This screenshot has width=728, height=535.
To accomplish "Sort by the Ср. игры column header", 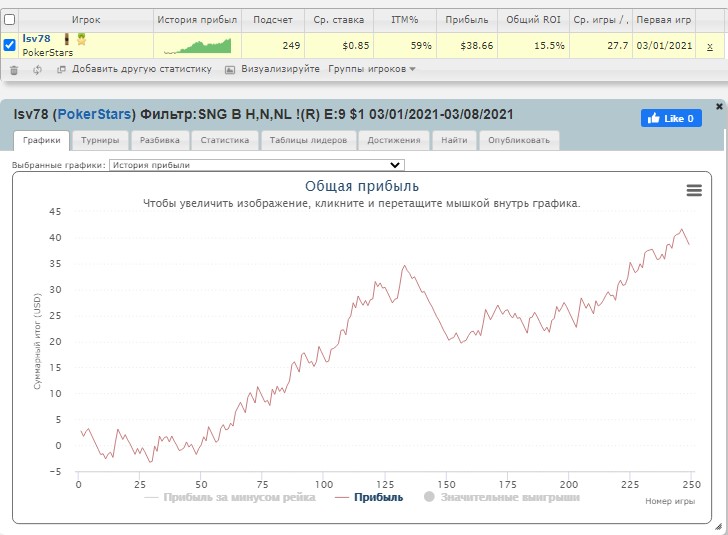I will 601,20.
